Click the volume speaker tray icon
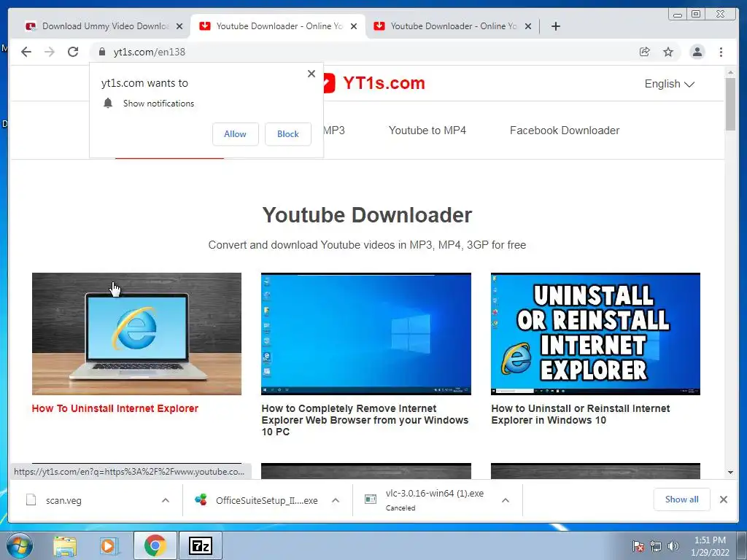 673,546
